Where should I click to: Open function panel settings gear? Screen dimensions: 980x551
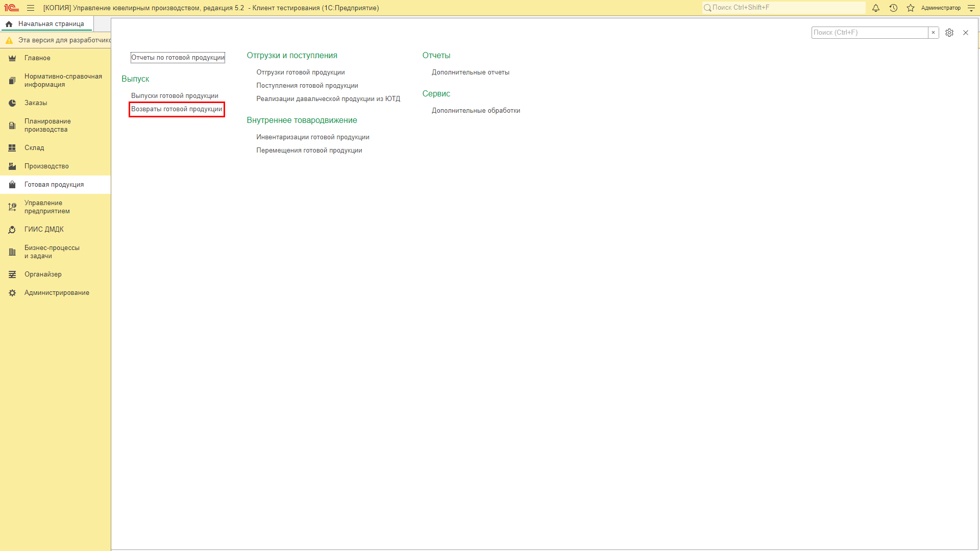949,33
